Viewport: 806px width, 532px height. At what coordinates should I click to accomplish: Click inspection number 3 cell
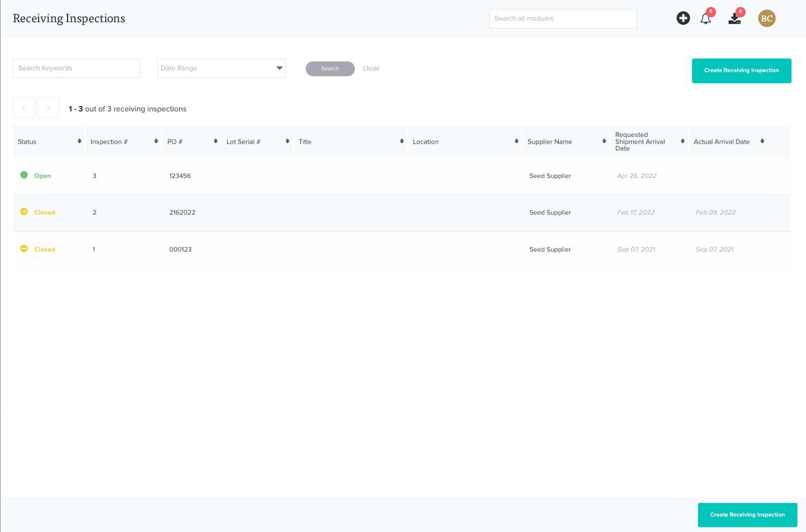pyautogui.click(x=94, y=176)
